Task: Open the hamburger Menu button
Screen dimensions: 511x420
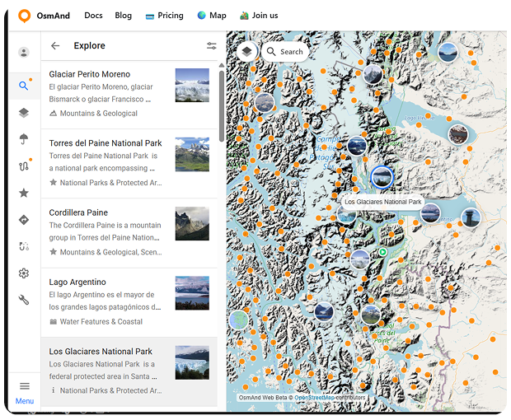Action: [25, 393]
